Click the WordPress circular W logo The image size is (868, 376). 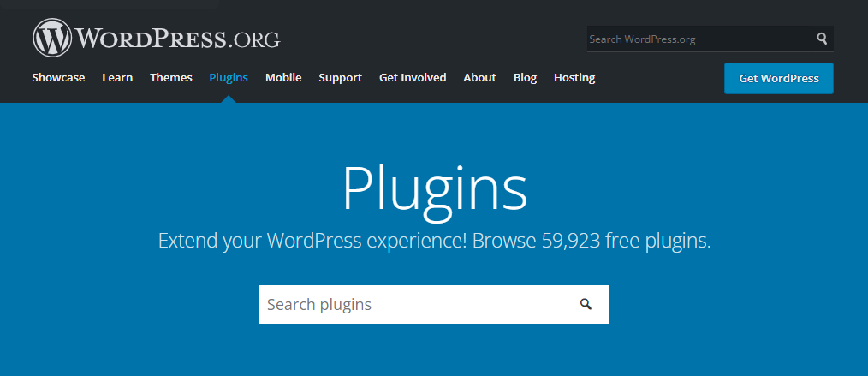[52, 39]
